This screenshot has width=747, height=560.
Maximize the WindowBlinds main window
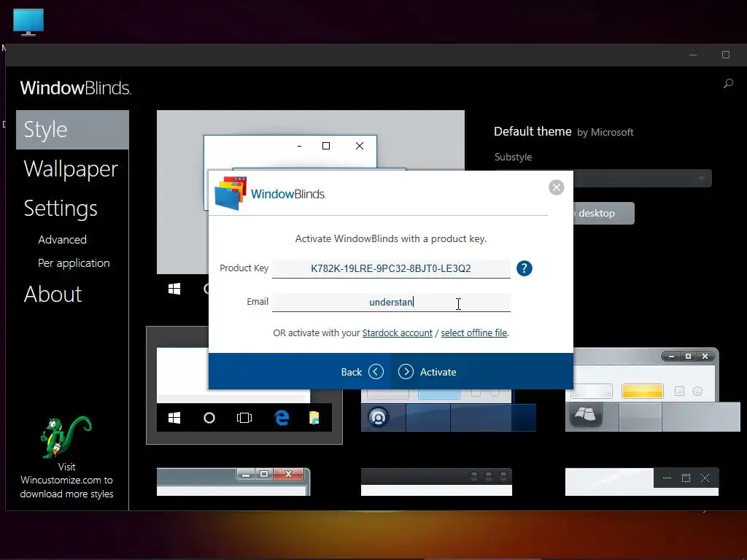coord(726,55)
